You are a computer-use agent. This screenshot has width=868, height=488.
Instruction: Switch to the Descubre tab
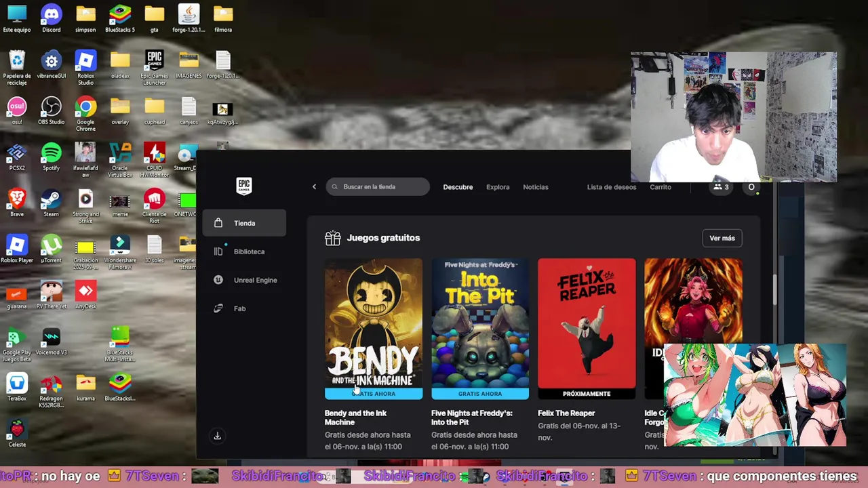[458, 187]
